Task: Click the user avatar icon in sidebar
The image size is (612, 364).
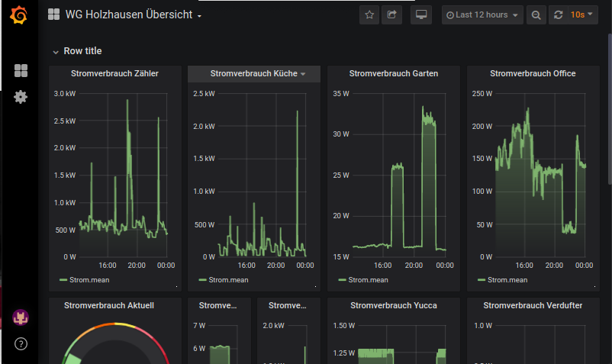Action: [21, 317]
